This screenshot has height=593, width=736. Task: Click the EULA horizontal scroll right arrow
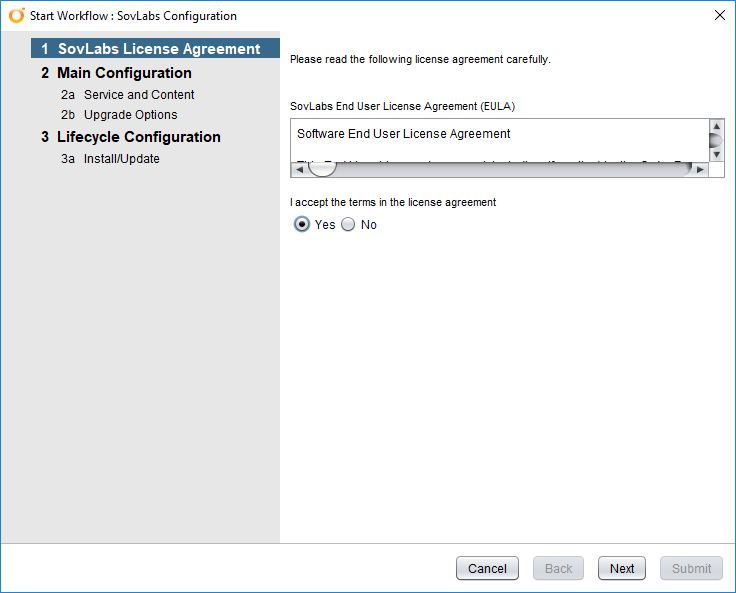pos(700,169)
